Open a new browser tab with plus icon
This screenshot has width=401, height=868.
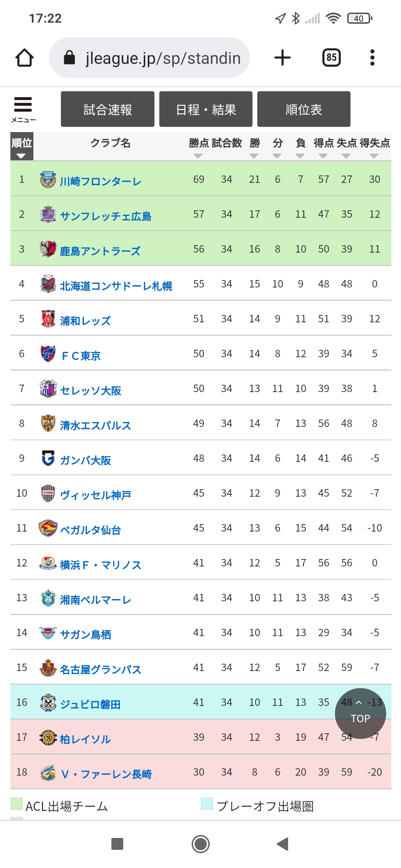click(x=283, y=58)
